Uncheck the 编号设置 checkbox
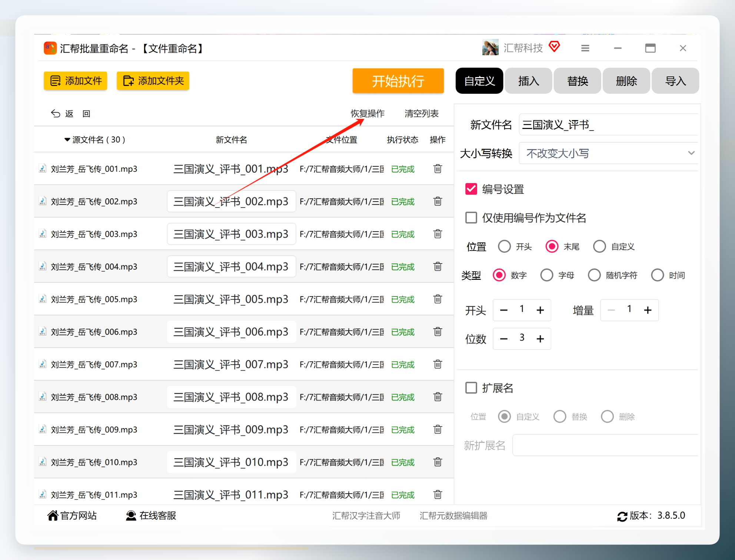 (x=471, y=189)
